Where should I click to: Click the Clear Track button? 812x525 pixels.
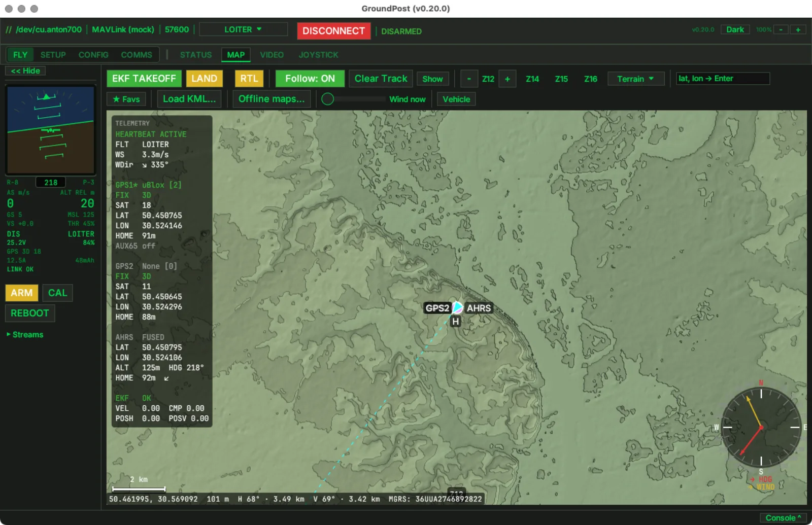381,79
